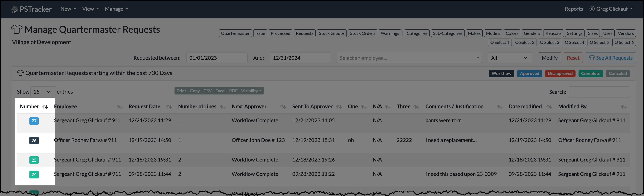Click the user profile icon beside Greg Glickauf
Viewport: 644px width, 196px height.
[592, 9]
